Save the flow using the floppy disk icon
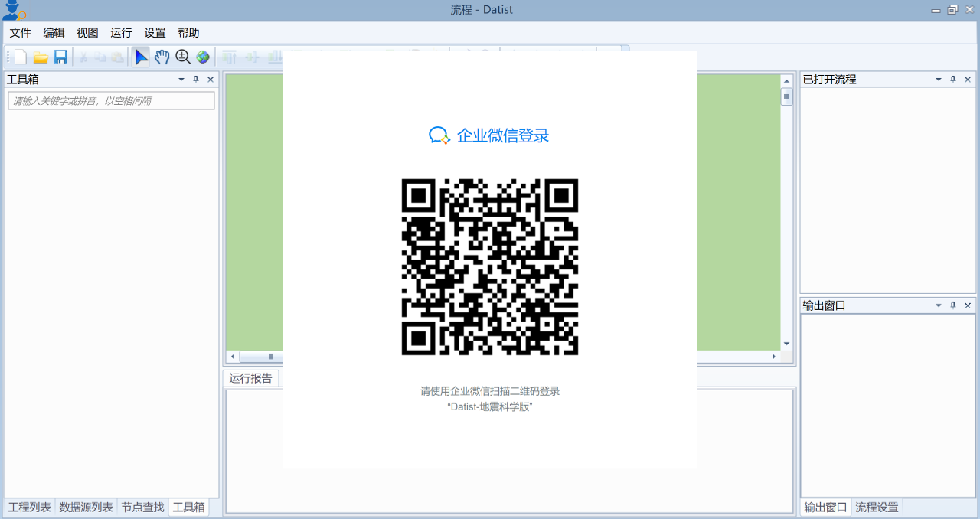 click(x=60, y=57)
